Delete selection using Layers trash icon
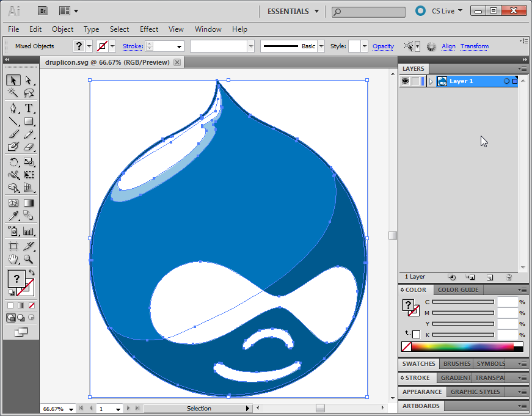Viewport: 532px width, 416px height. 509,277
